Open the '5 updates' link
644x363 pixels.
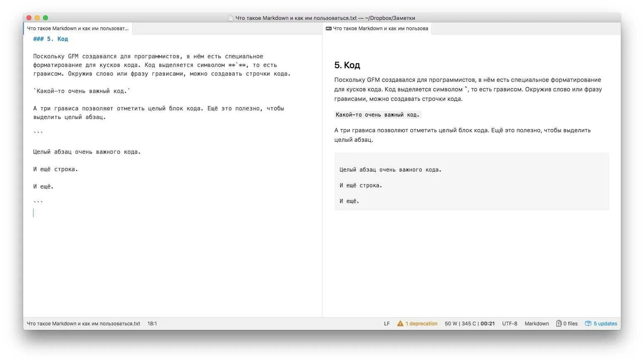tap(605, 324)
